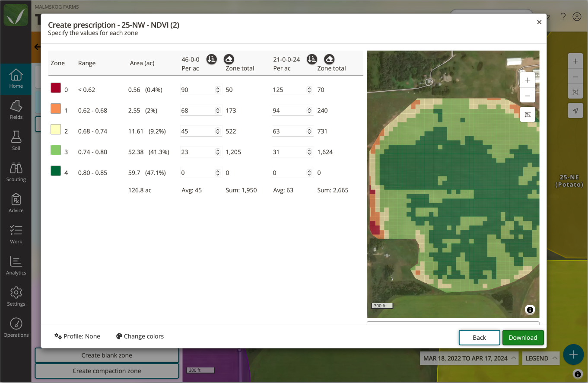Adjust stepper for zone 4 46-0-0 rate
588x383 pixels.
click(x=218, y=173)
